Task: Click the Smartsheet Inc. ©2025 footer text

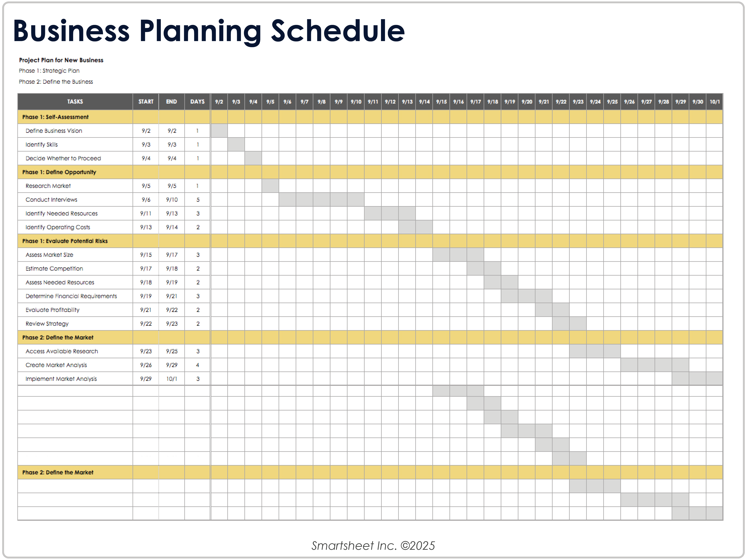Action: click(373, 546)
